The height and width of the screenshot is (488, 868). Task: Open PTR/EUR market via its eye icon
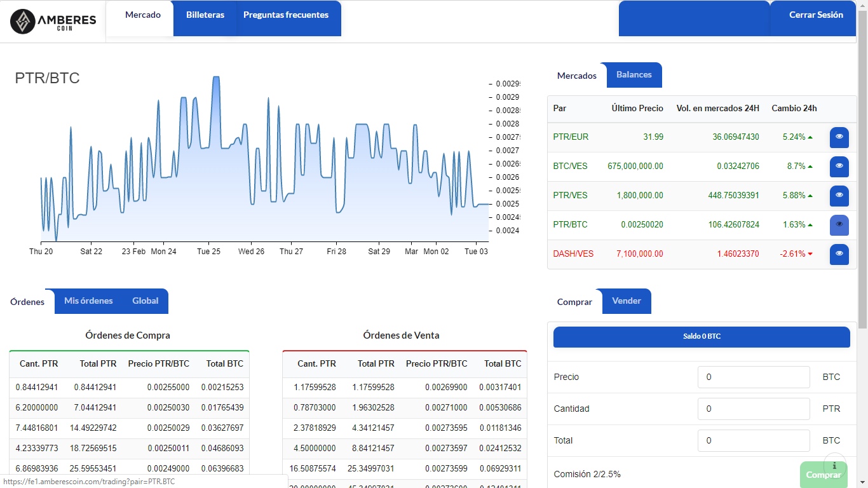coord(839,137)
